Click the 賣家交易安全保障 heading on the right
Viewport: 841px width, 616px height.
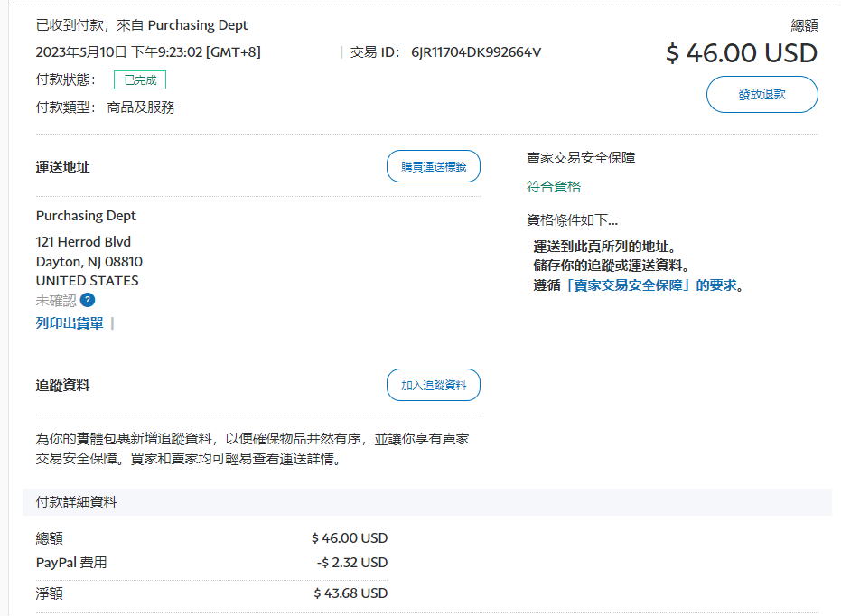click(x=581, y=158)
